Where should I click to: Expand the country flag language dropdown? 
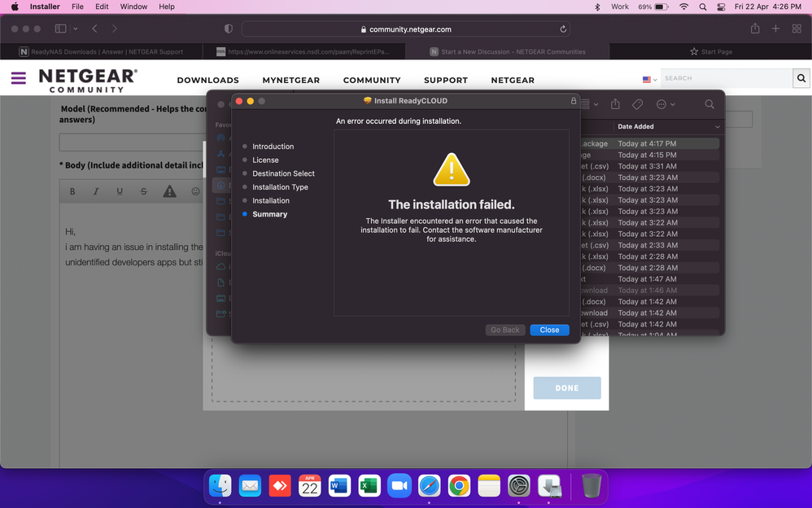coord(649,79)
